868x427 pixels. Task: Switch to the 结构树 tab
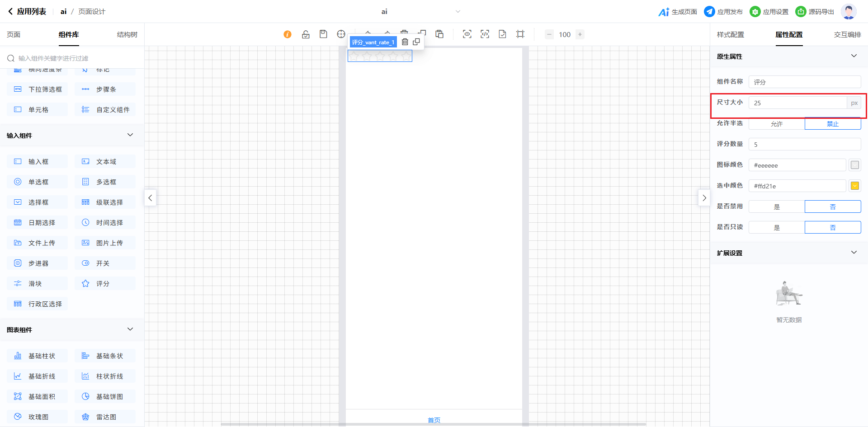127,34
